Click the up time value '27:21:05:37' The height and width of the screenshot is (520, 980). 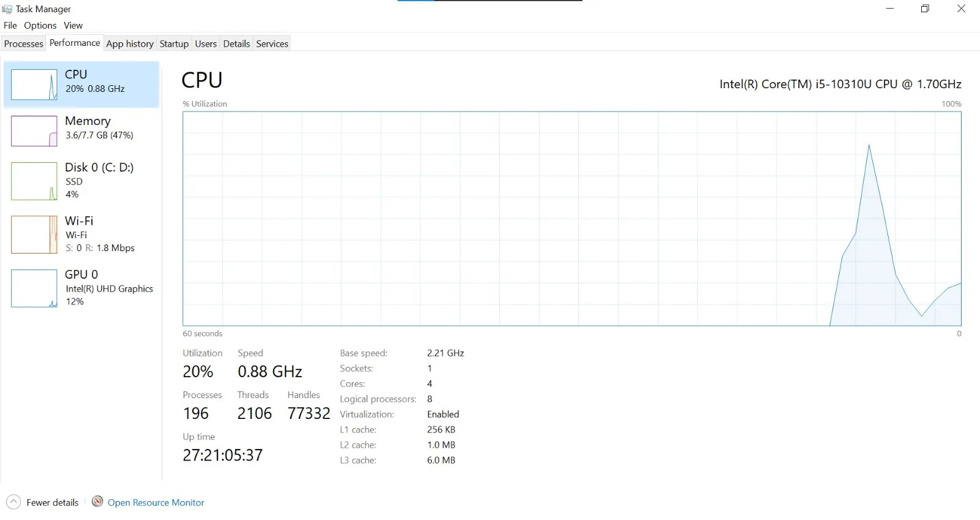point(223,455)
